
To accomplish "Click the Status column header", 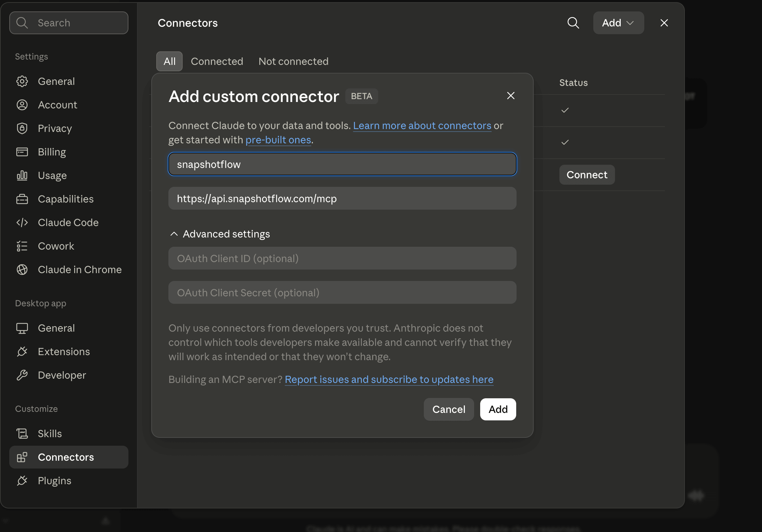I will [x=573, y=83].
